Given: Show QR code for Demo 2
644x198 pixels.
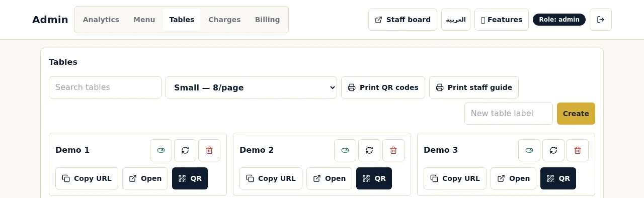Looking at the screenshot, I should tap(374, 178).
